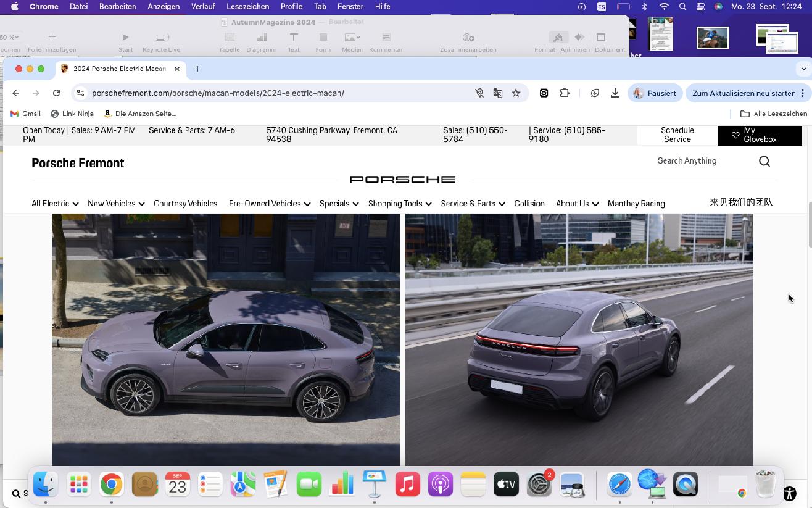Expand the Specials dropdown
The image size is (812, 508).
[x=339, y=203]
